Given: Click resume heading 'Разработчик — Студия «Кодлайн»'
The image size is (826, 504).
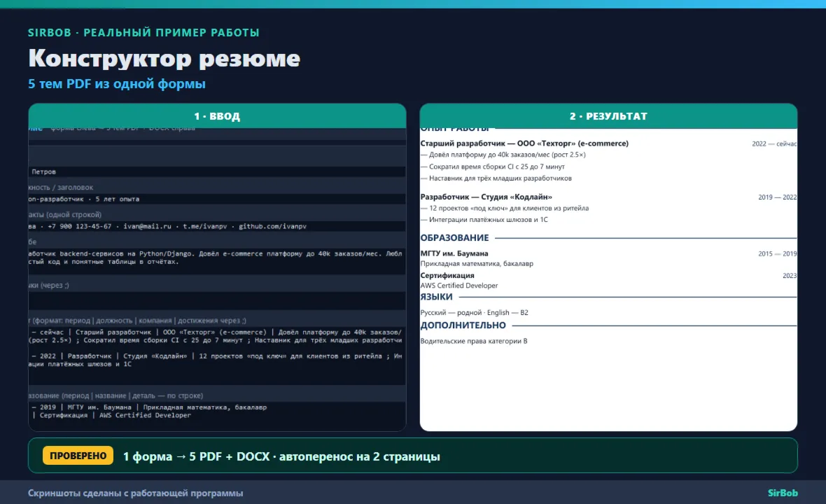Looking at the screenshot, I should (486, 197).
